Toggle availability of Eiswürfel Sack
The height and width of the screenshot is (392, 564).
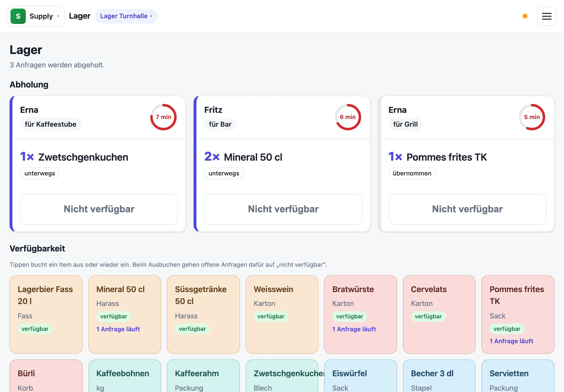click(360, 376)
